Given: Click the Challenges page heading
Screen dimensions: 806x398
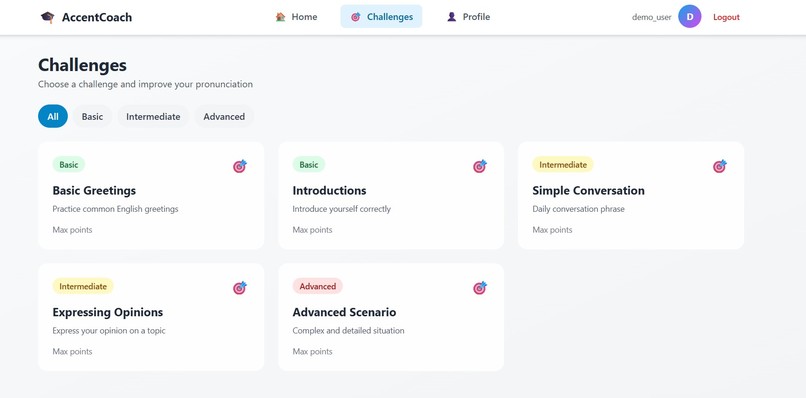Looking at the screenshot, I should point(82,65).
